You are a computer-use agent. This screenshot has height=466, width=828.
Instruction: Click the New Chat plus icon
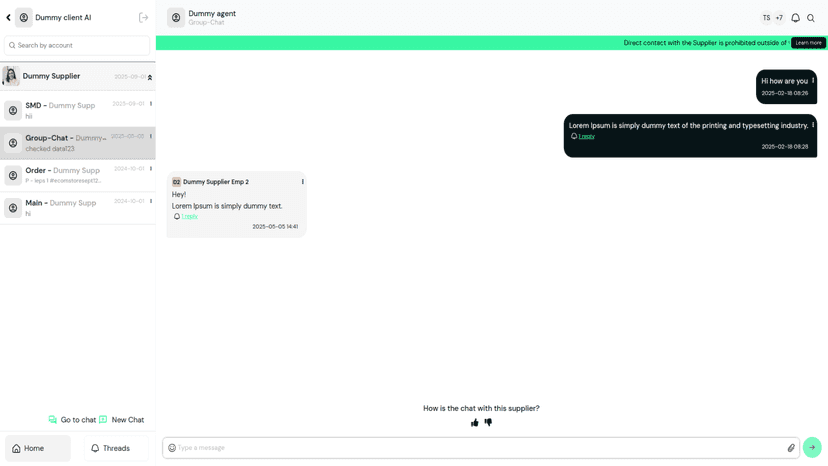pos(103,420)
